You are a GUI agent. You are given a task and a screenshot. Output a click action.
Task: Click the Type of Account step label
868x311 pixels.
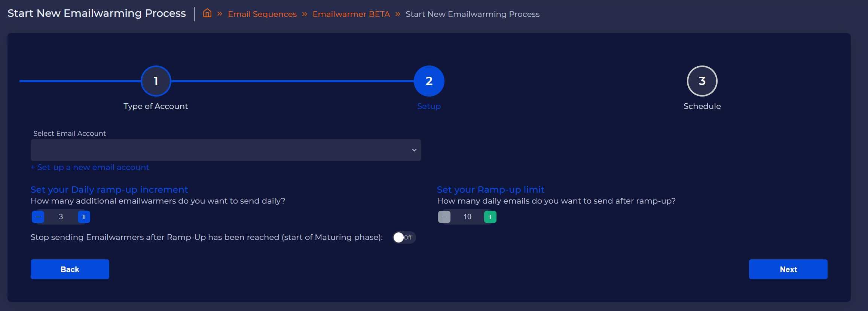(156, 106)
